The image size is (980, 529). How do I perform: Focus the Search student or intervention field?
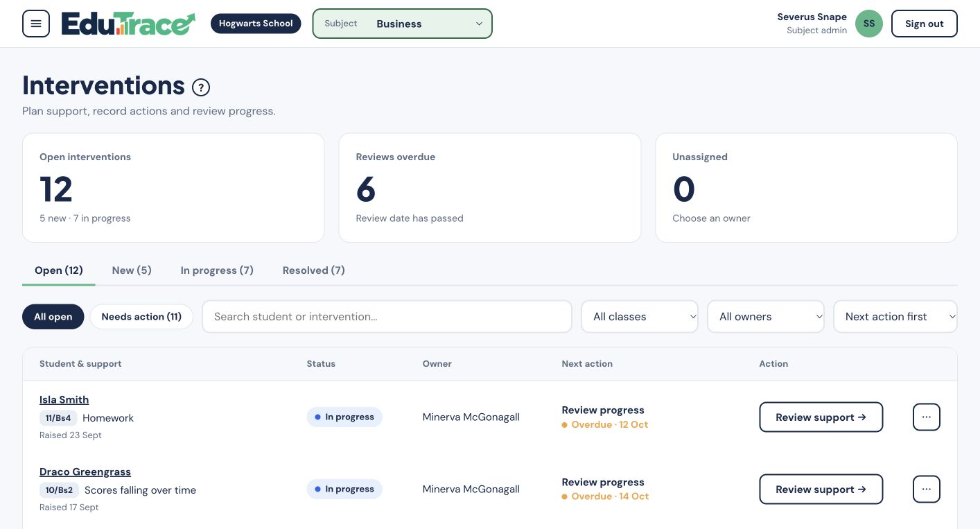click(x=387, y=317)
